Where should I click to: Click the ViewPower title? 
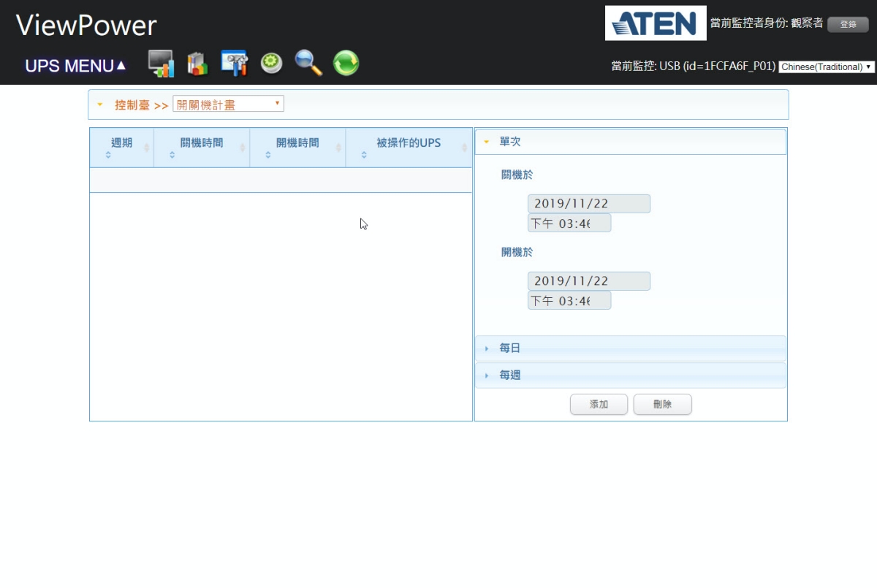pyautogui.click(x=86, y=26)
